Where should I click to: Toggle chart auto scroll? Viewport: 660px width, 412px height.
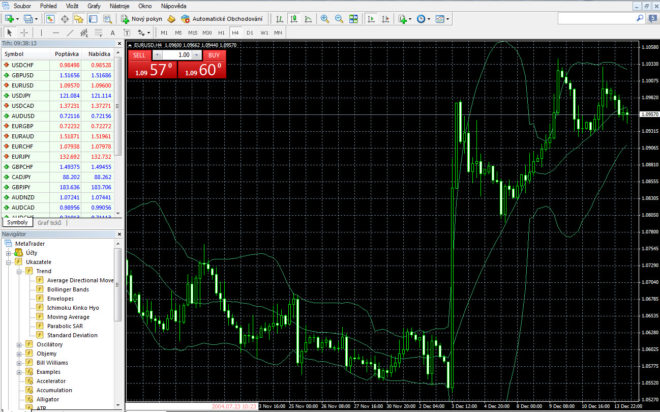371,19
